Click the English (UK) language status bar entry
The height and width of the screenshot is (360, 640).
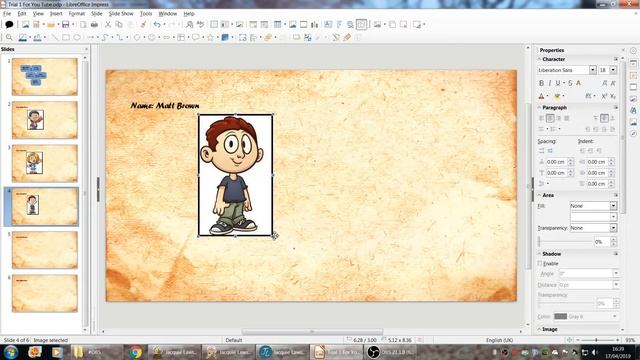coord(499,340)
